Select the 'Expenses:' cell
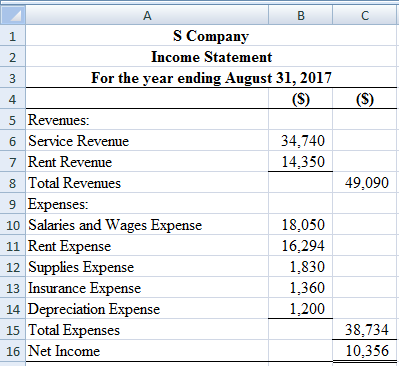 pos(147,204)
